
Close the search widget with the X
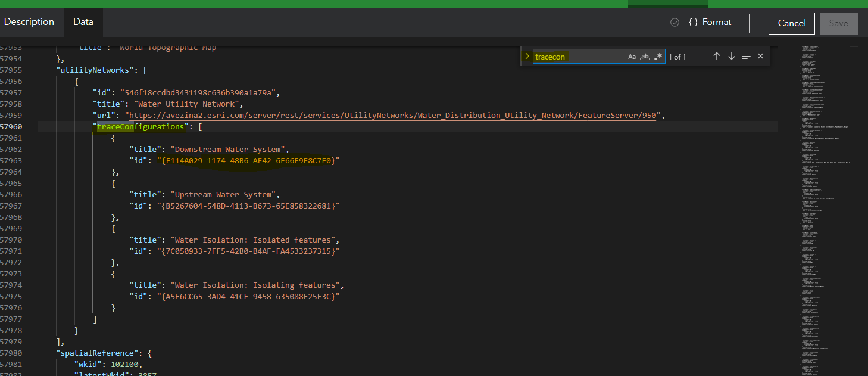pos(760,56)
